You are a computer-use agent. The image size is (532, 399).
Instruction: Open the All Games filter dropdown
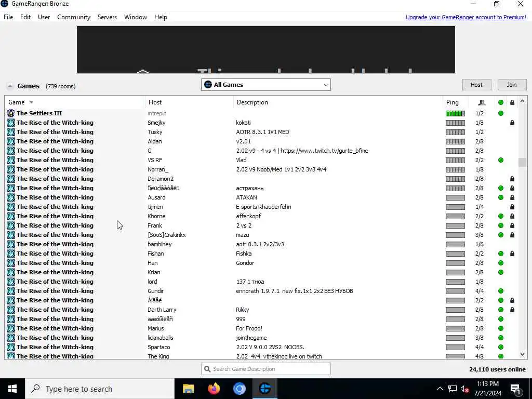265,85
